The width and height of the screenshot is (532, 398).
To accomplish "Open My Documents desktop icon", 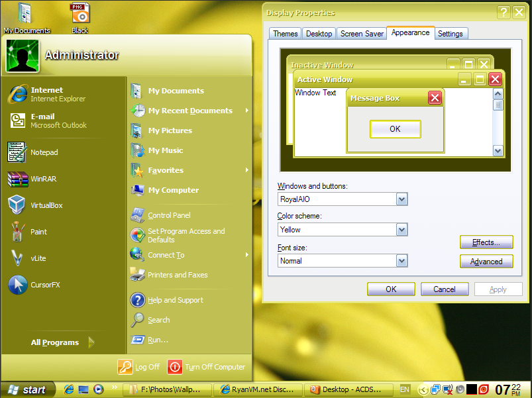I will (x=27, y=18).
